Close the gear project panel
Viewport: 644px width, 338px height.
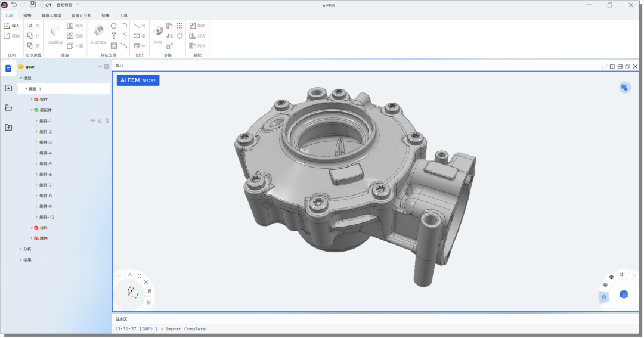click(x=106, y=67)
